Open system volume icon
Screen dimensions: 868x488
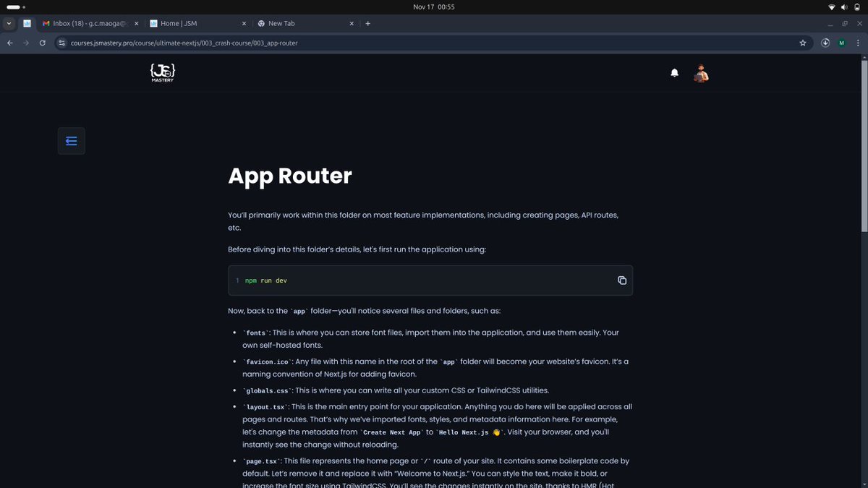point(844,7)
